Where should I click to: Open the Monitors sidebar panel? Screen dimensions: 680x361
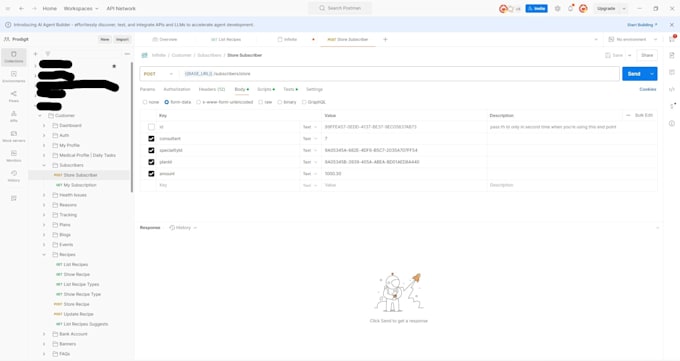pyautogui.click(x=14, y=156)
